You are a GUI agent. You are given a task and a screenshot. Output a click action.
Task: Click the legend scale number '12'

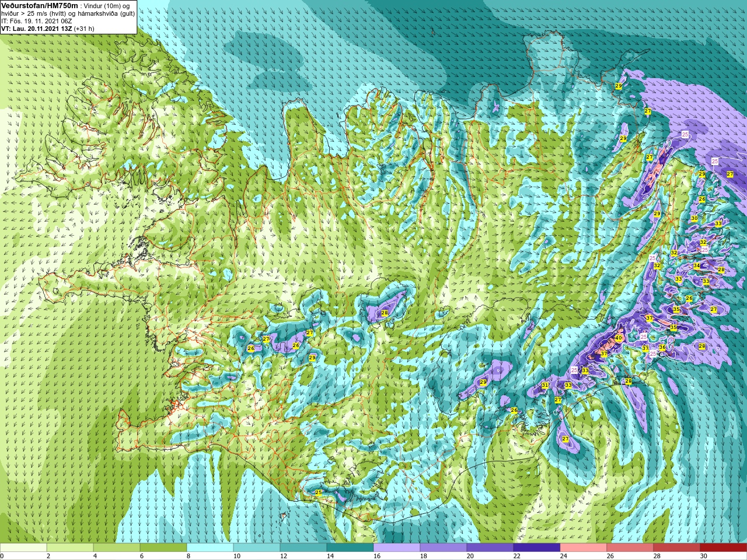pyautogui.click(x=284, y=556)
